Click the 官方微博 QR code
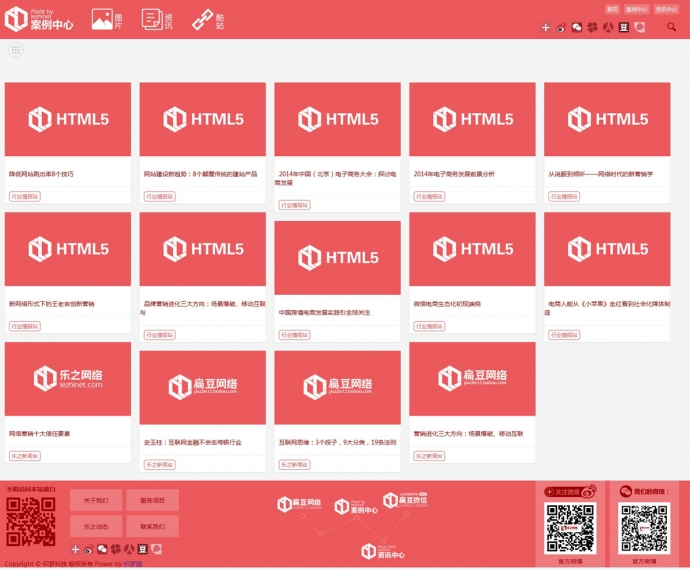The image size is (690, 570). [570, 528]
